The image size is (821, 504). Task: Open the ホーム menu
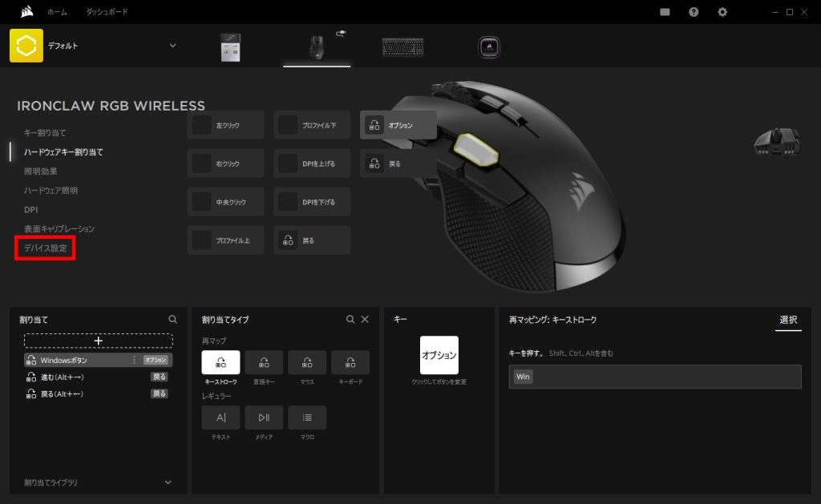(57, 11)
